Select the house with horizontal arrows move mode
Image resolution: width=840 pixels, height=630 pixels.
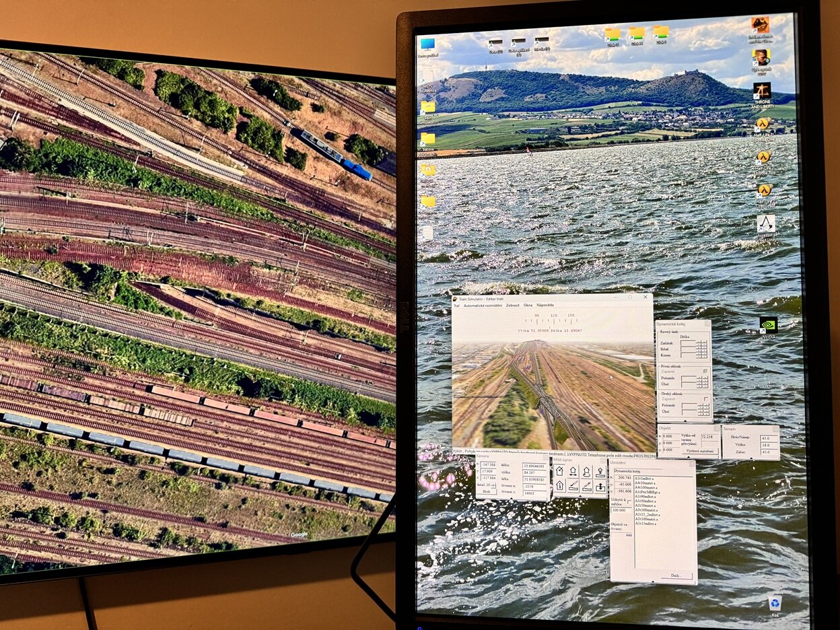coord(573,470)
